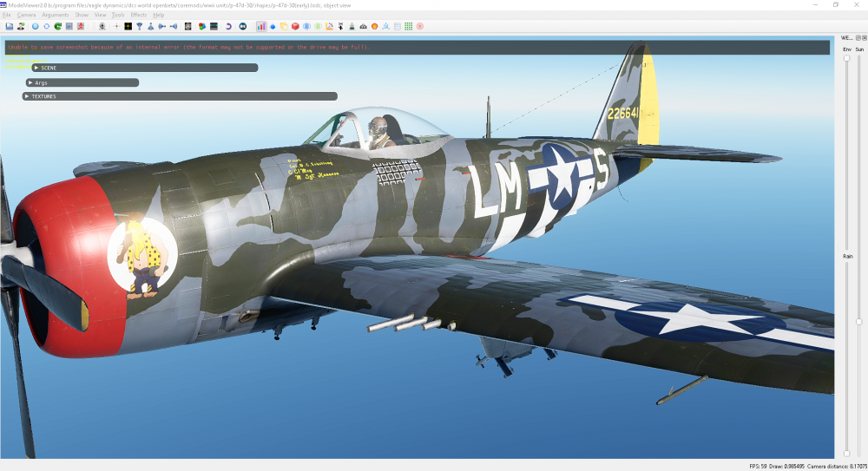Click the floppy disk save icon
Viewport: 868px width, 471px height.
point(9,26)
